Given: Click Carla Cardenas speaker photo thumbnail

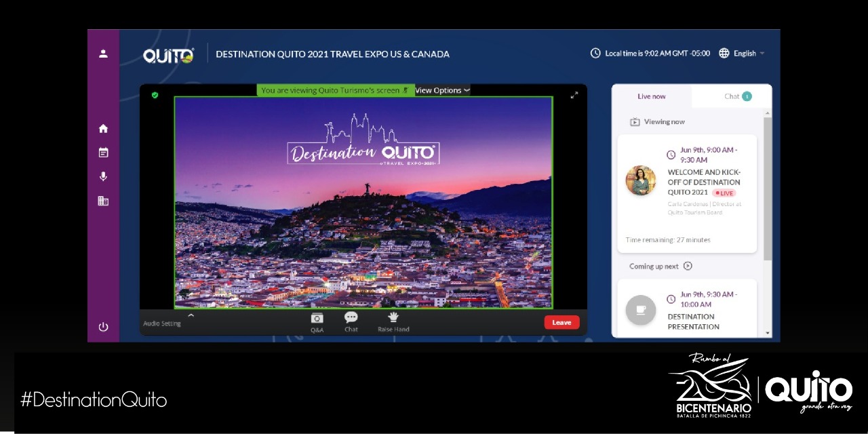Looking at the screenshot, I should pyautogui.click(x=640, y=180).
